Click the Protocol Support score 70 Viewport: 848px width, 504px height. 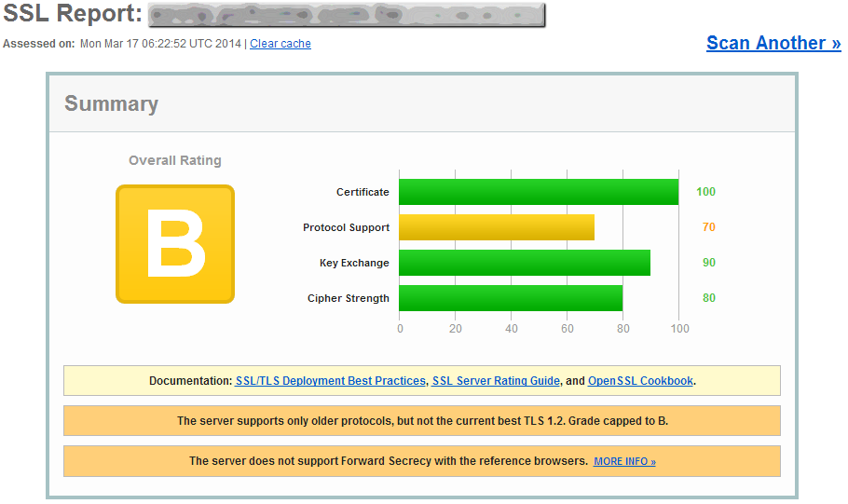[708, 227]
